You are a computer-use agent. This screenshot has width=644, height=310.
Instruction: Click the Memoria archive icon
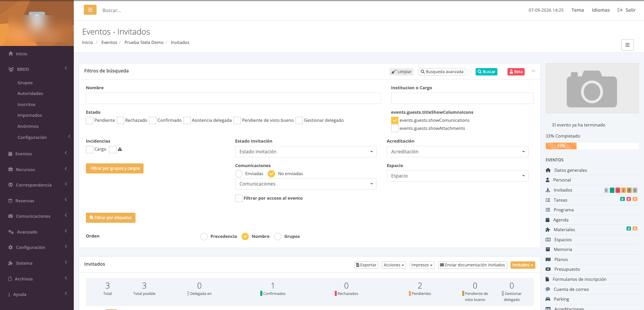(x=548, y=249)
